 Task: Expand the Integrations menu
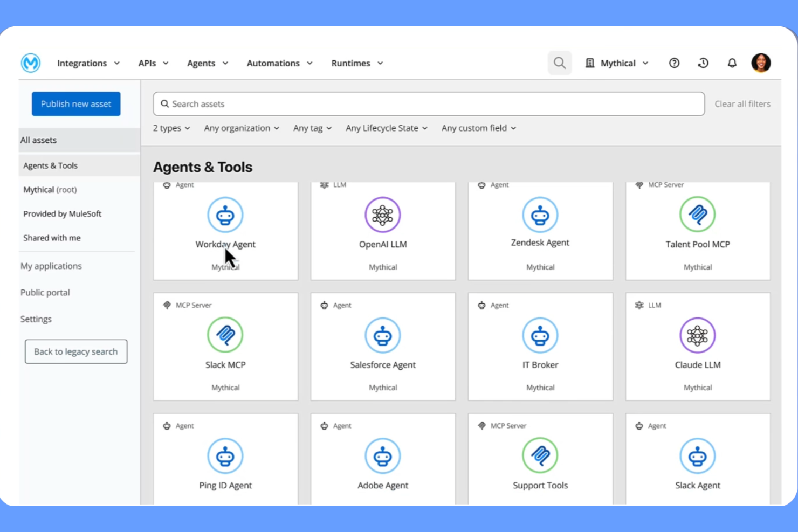[x=88, y=63]
